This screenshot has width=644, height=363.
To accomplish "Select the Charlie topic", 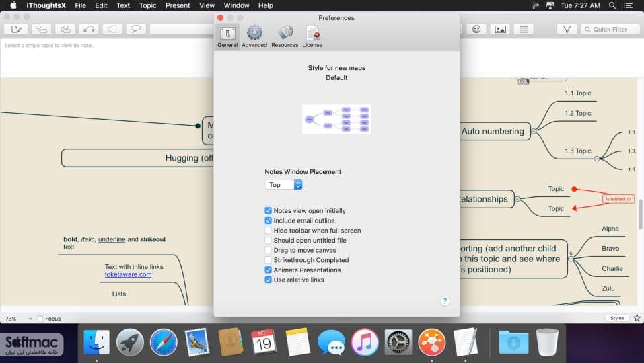I will pos(612,268).
